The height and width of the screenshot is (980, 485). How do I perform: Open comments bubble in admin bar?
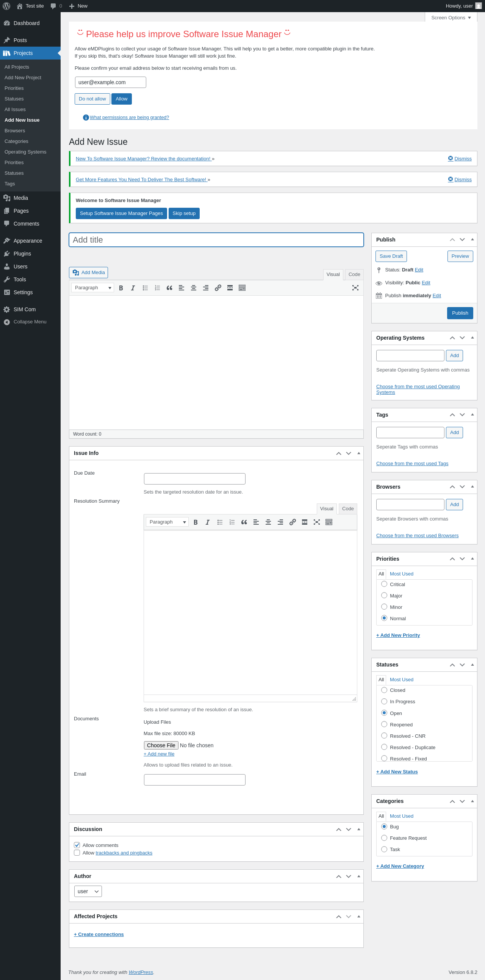click(56, 6)
